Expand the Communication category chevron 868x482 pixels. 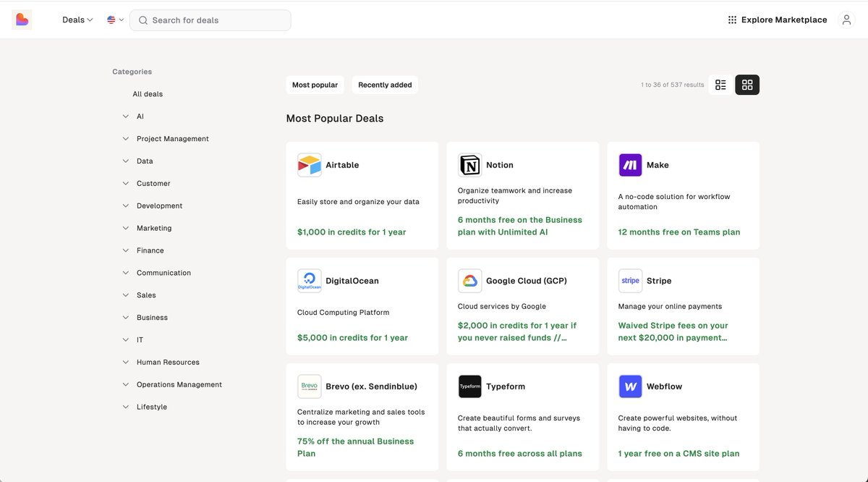[x=126, y=274]
